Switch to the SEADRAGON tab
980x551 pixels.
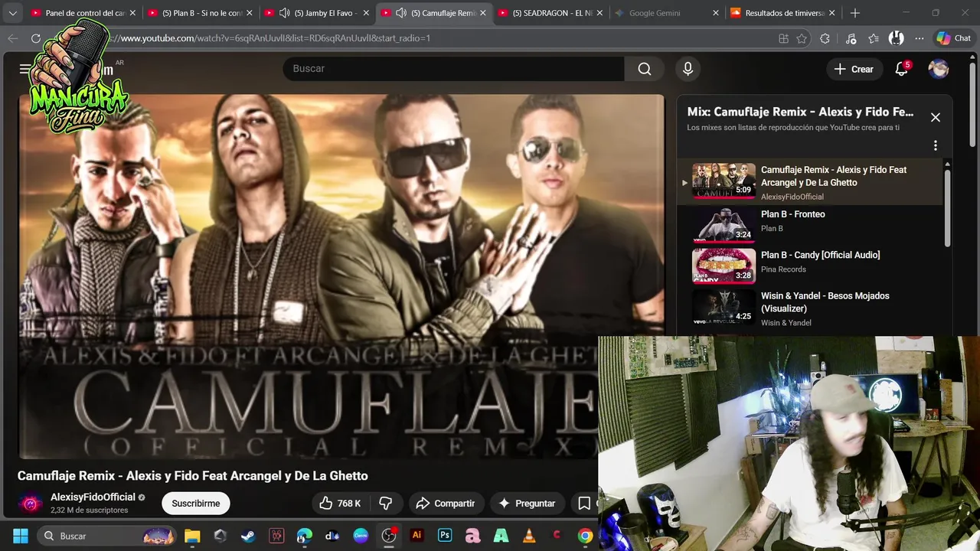(550, 13)
